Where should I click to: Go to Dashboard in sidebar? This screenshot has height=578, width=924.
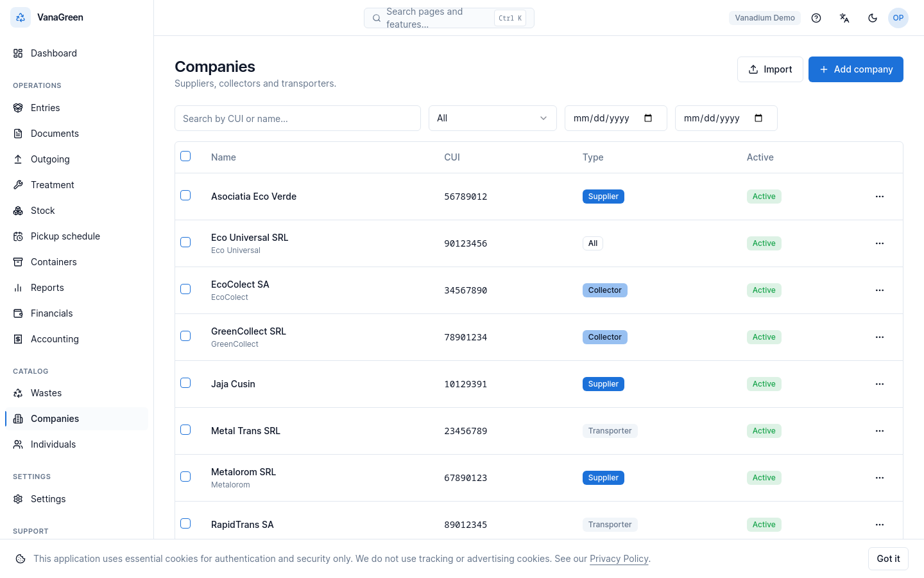76,53
